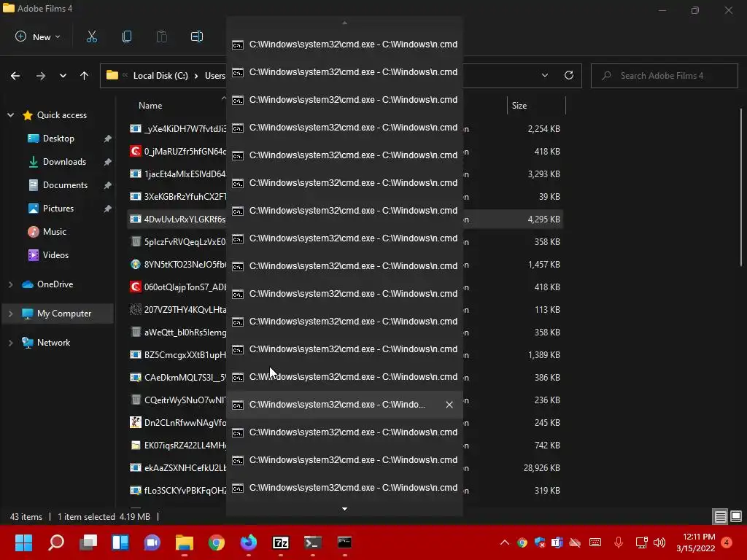Screen dimensions: 747x560
Task: Click the Rename icon in toolbar
Action: pyautogui.click(x=197, y=36)
